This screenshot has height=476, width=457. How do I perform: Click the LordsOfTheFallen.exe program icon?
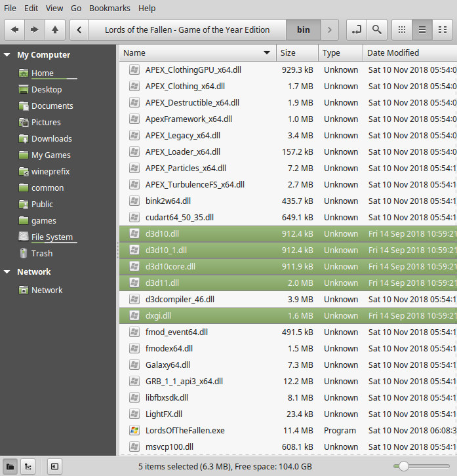pyautogui.click(x=134, y=431)
